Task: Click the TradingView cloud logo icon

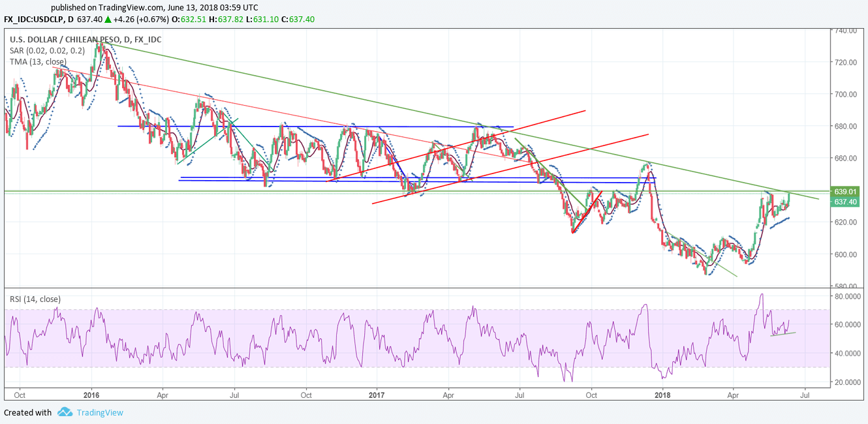Action: click(64, 412)
